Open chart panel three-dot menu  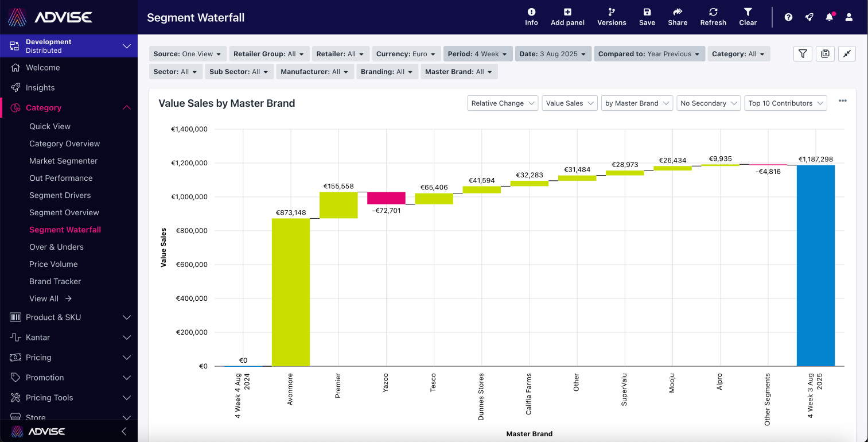coord(842,101)
